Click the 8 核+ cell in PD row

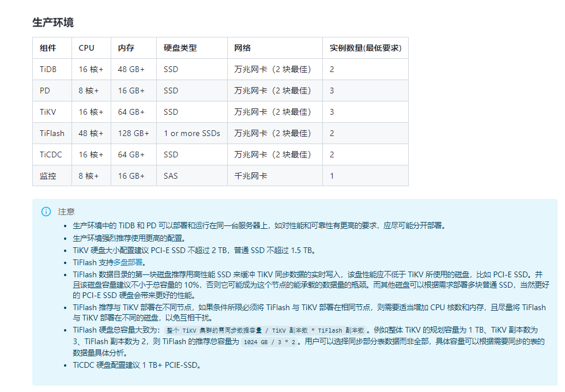91,91
